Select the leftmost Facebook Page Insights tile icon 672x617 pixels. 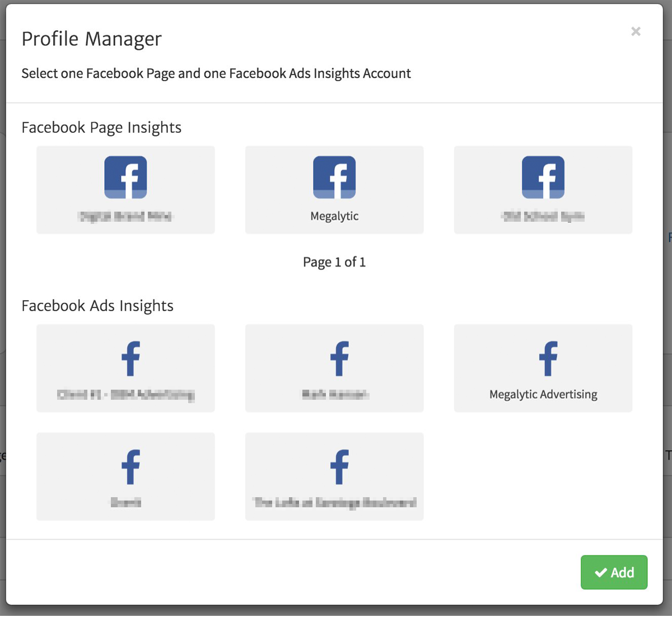[x=125, y=177]
